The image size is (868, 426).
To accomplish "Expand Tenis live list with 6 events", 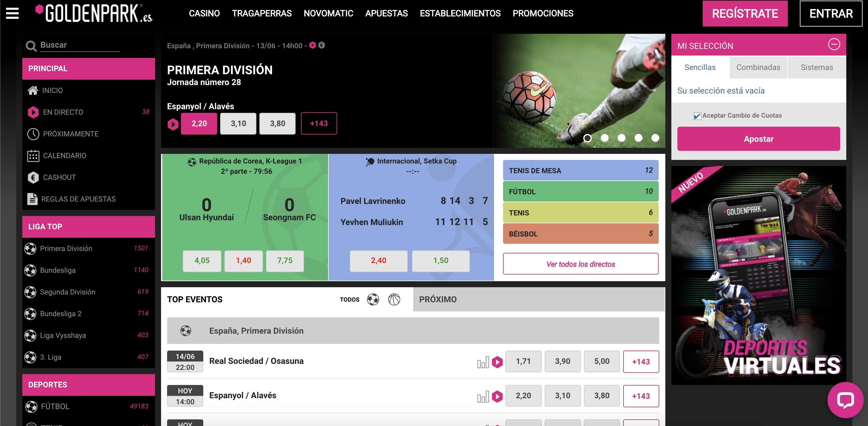I will [581, 213].
